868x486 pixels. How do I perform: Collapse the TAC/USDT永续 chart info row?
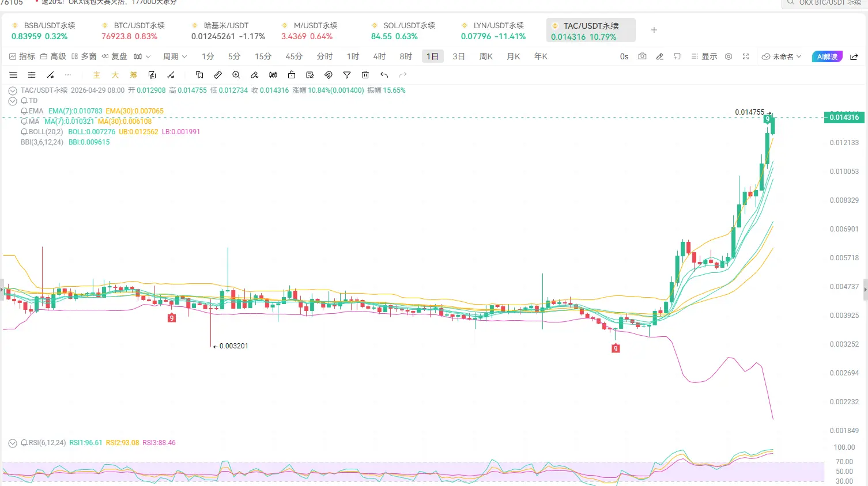(13, 91)
